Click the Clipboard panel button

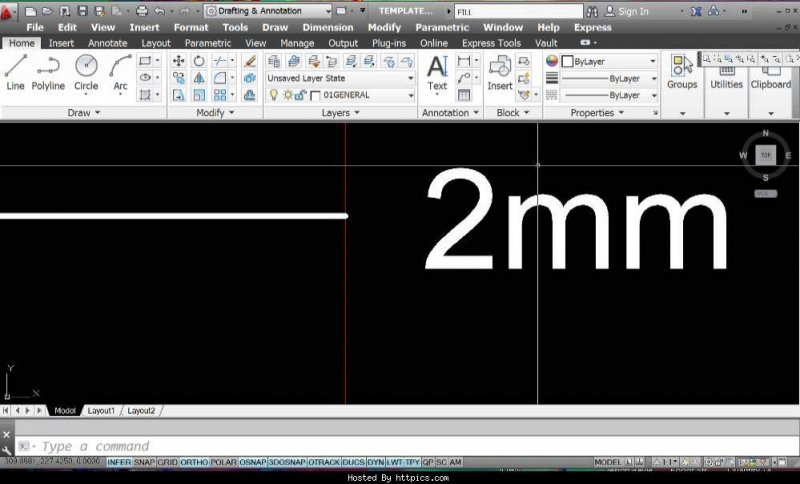770,78
